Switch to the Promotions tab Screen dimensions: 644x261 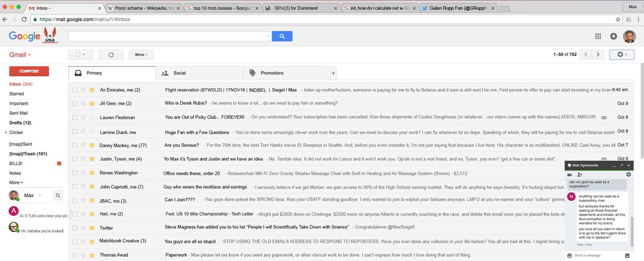click(x=287, y=73)
